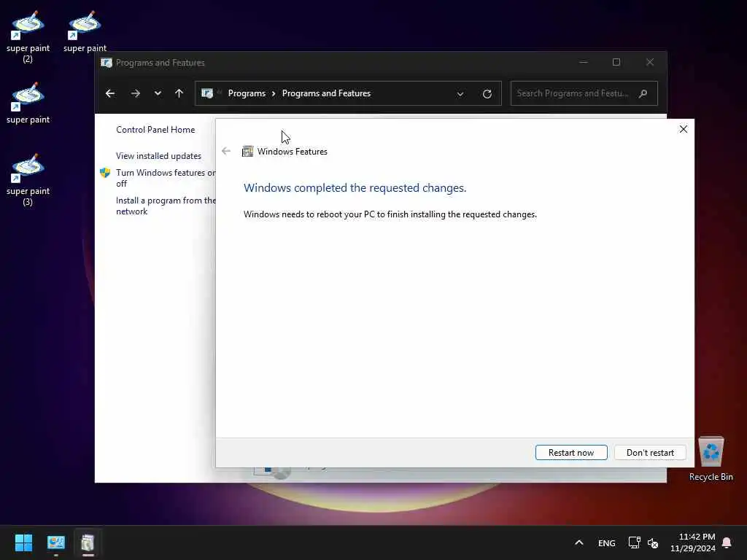Screen dimensions: 747x560
Task: Click the Restart now button
Action: click(x=571, y=452)
